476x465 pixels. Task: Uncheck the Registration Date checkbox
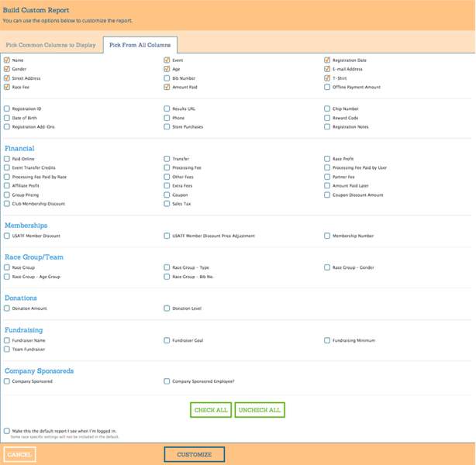point(327,60)
